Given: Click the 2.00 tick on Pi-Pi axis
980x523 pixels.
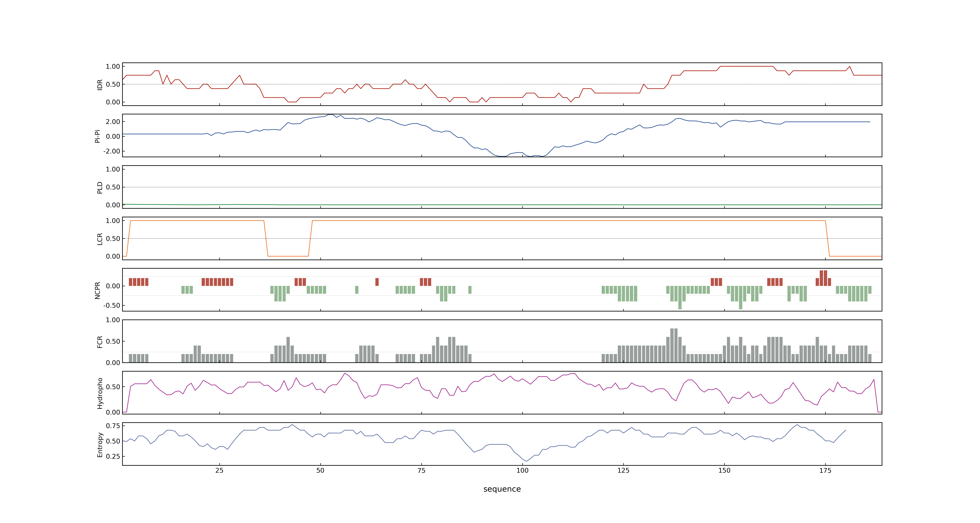Looking at the screenshot, I should pos(113,121).
